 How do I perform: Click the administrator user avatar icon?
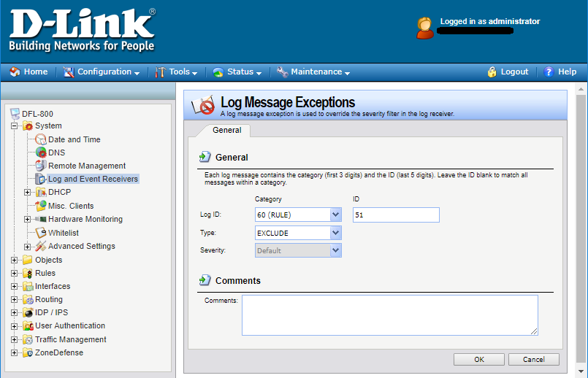click(425, 28)
